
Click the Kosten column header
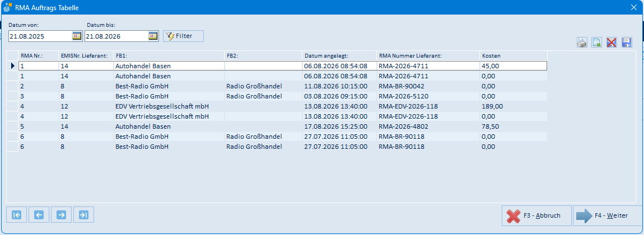point(513,55)
